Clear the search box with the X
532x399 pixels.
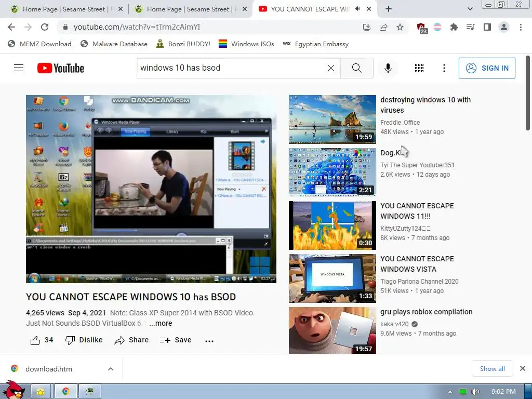tap(331, 68)
